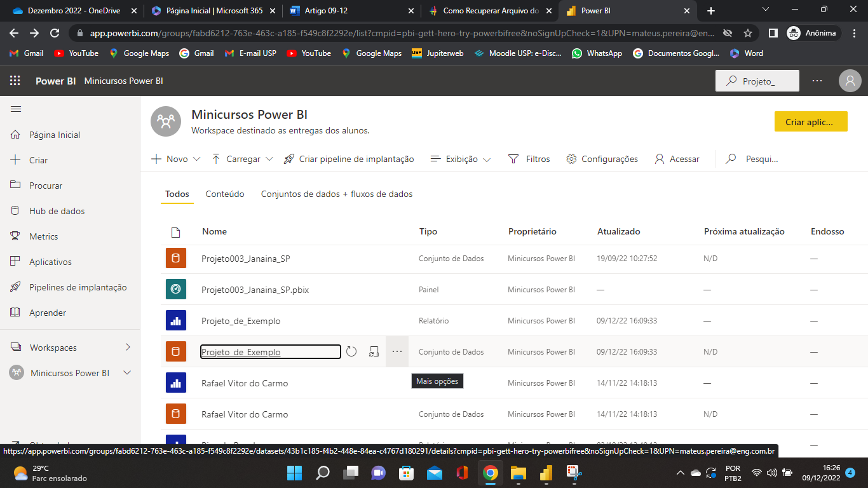Click Criar pipeline de implantação
The width and height of the screenshot is (868, 488).
(349, 159)
